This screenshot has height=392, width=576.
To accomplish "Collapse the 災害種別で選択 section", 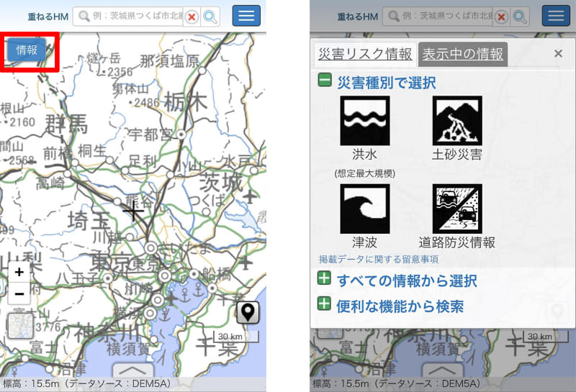I will (x=325, y=81).
